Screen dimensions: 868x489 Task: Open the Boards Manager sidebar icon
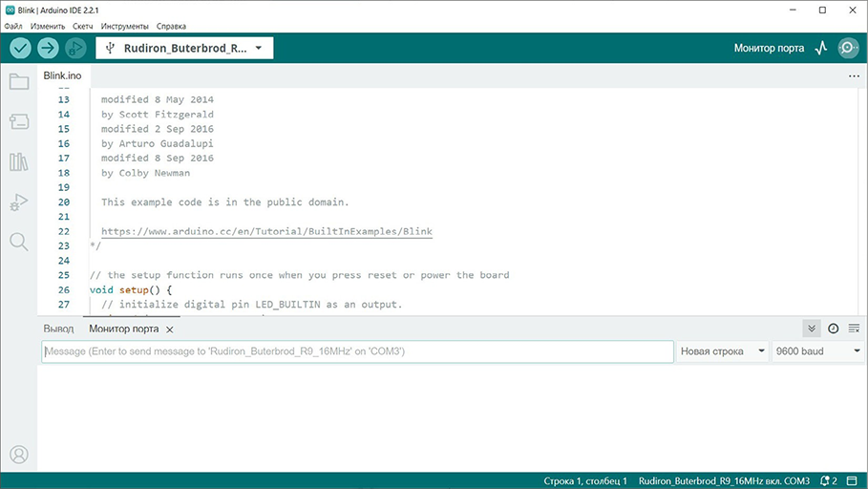[19, 122]
